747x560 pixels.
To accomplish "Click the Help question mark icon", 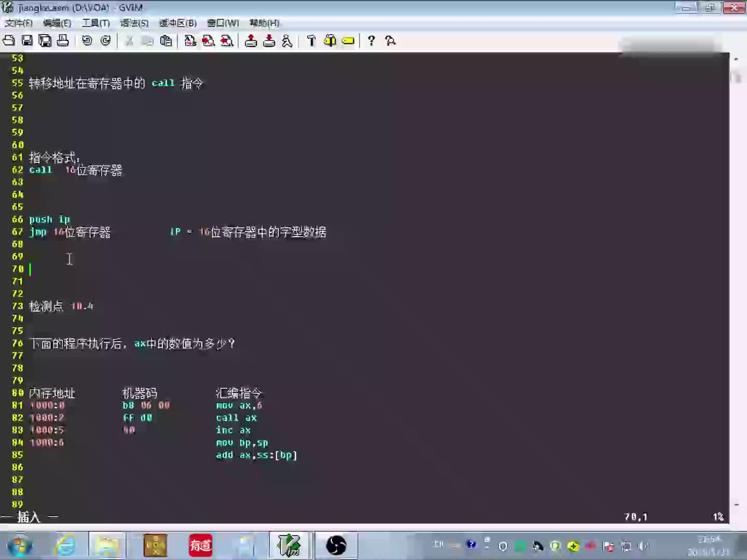I will 371,40.
